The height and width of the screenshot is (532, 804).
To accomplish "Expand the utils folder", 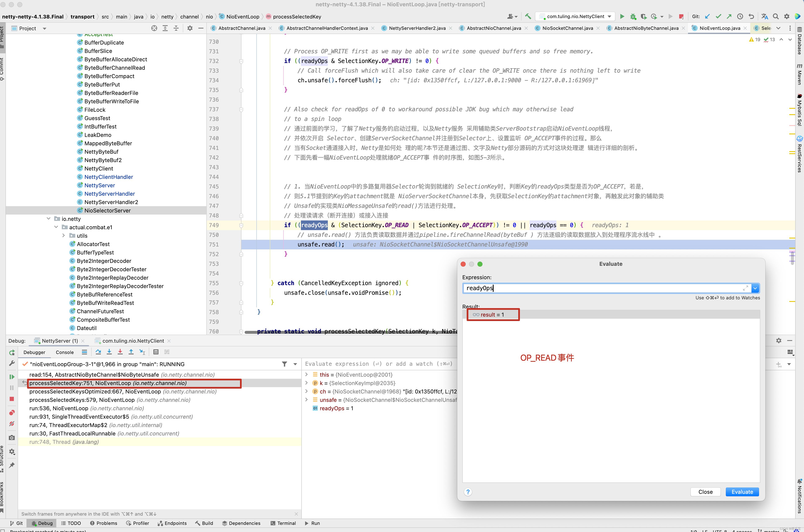I will 63,236.
